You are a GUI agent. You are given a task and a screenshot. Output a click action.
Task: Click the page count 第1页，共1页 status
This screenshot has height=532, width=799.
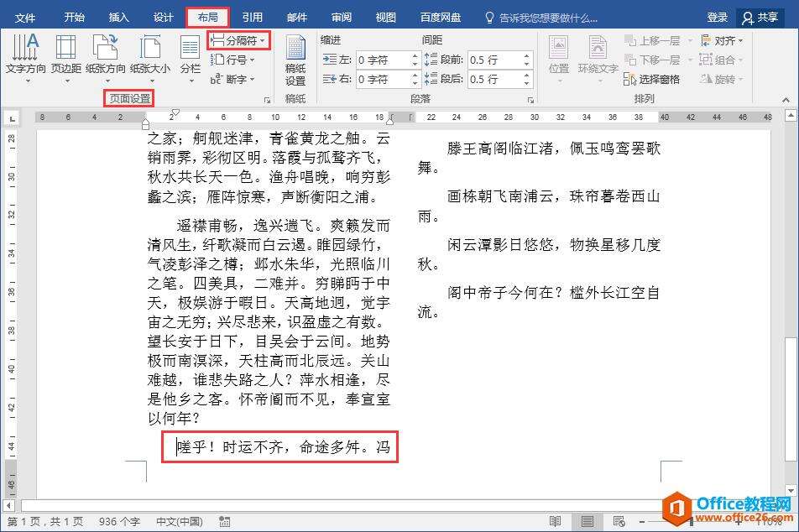pos(45,522)
